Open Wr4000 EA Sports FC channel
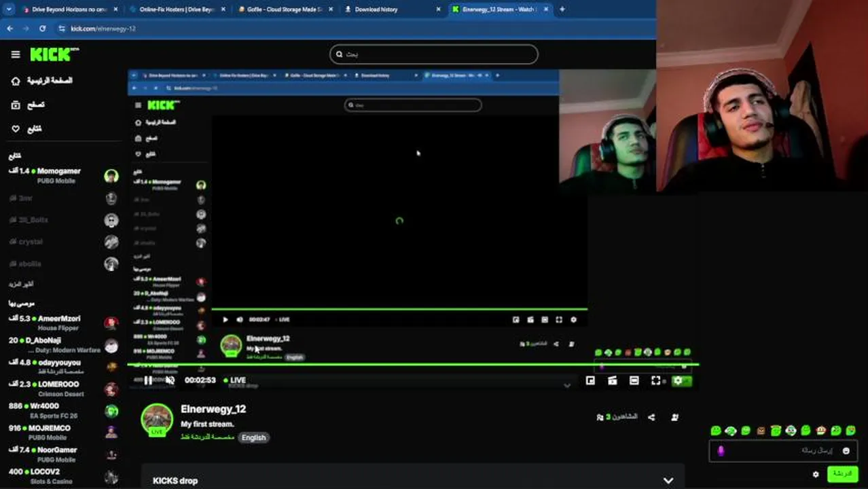868x489 pixels. point(64,410)
